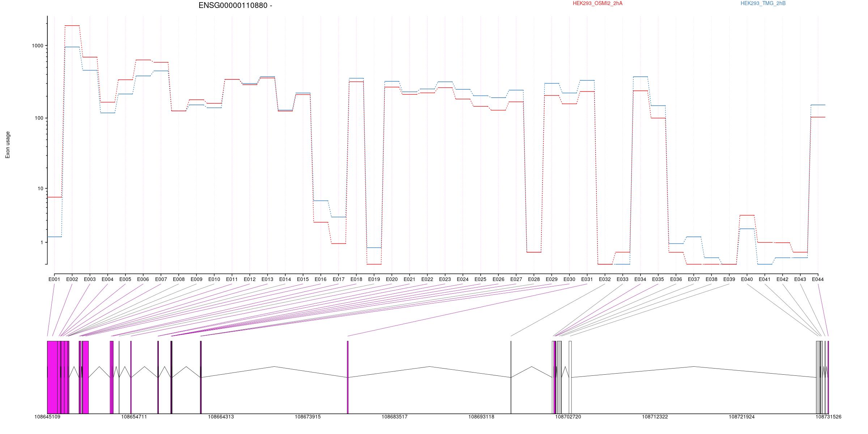The width and height of the screenshot is (868, 434).
Task: Select exon label E036
Action: pos(676,279)
